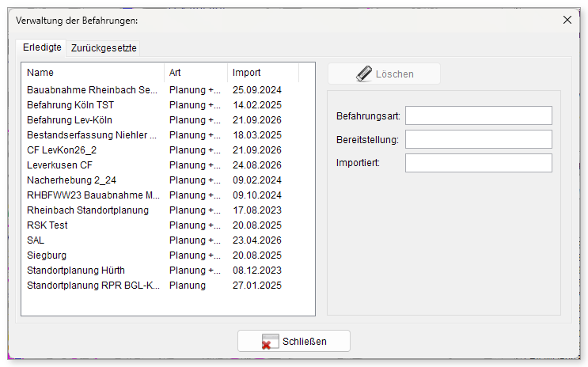Choose the CF LevKon26_2 entry
This screenshot has width=588, height=367.
click(x=168, y=150)
